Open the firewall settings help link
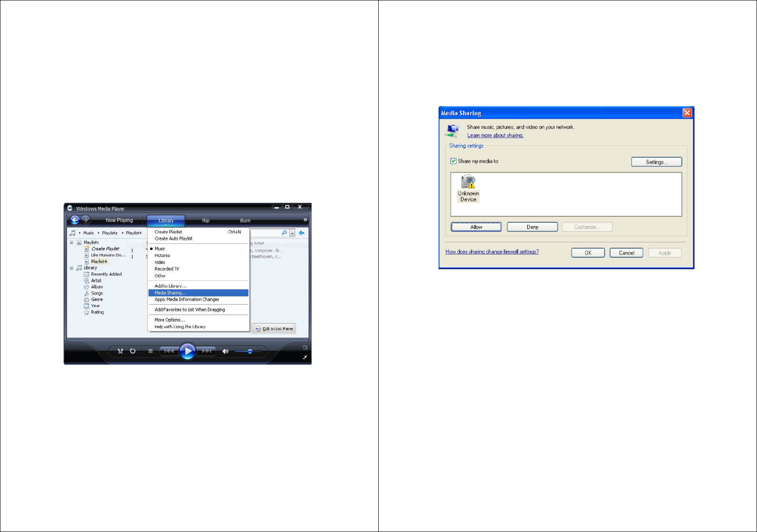757x532 pixels. (x=492, y=252)
